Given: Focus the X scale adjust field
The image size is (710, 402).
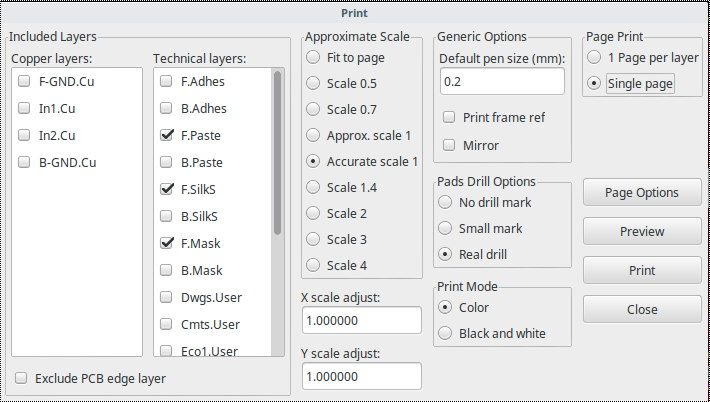Looking at the screenshot, I should click(361, 320).
